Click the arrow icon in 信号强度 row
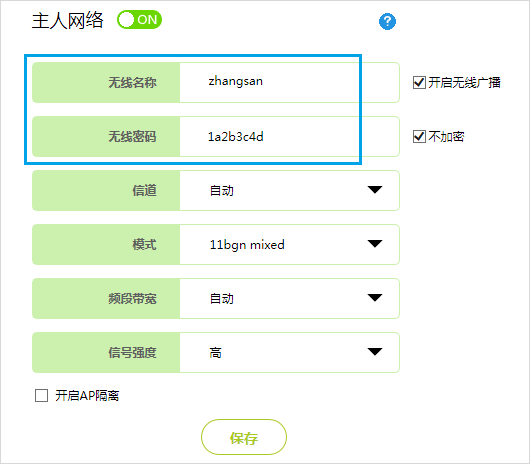This screenshot has width=530, height=464. pyautogui.click(x=375, y=352)
